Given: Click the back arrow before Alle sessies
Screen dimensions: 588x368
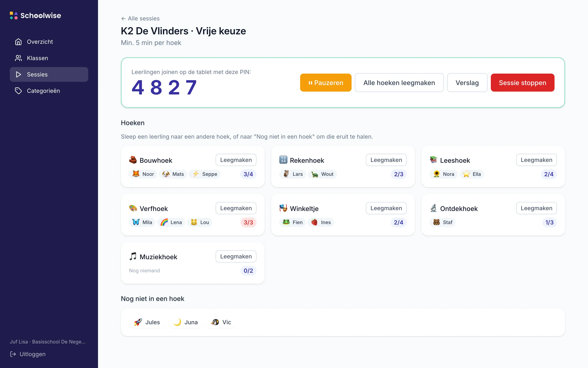Looking at the screenshot, I should (124, 18).
